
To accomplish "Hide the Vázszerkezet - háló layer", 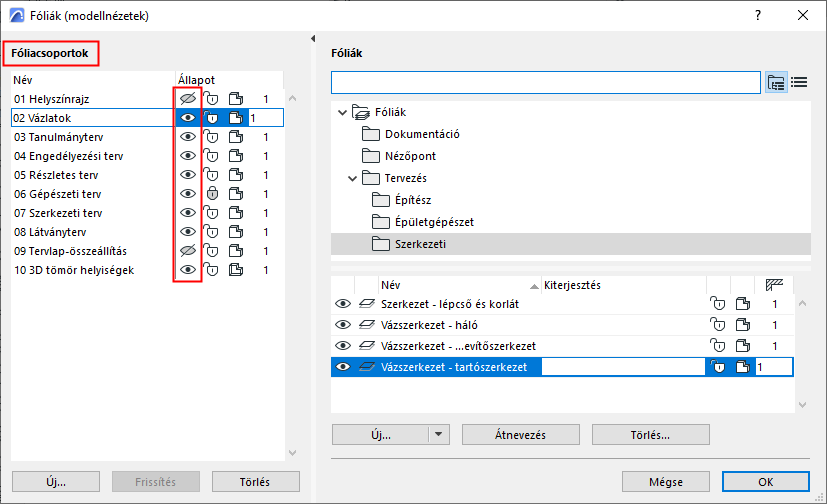I will pyautogui.click(x=343, y=325).
